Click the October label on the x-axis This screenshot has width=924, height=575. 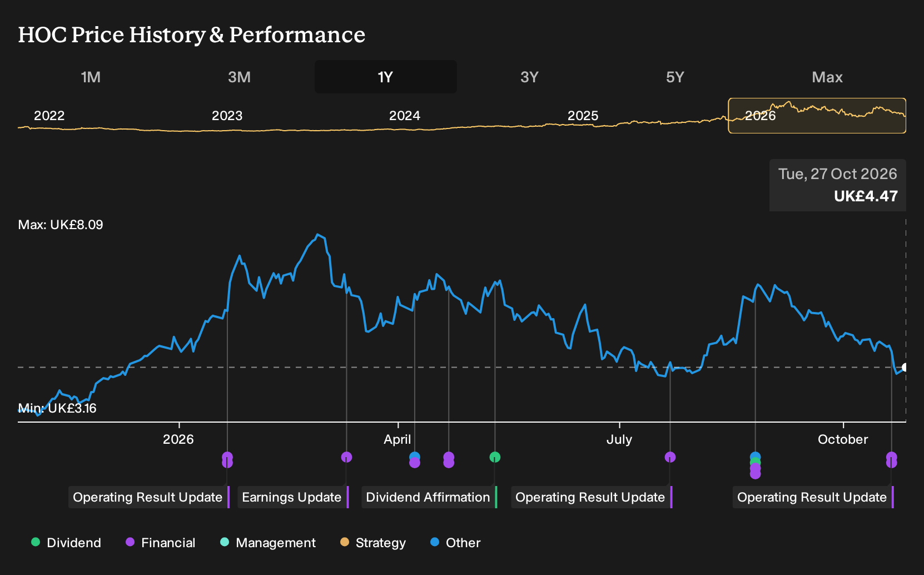coord(843,439)
